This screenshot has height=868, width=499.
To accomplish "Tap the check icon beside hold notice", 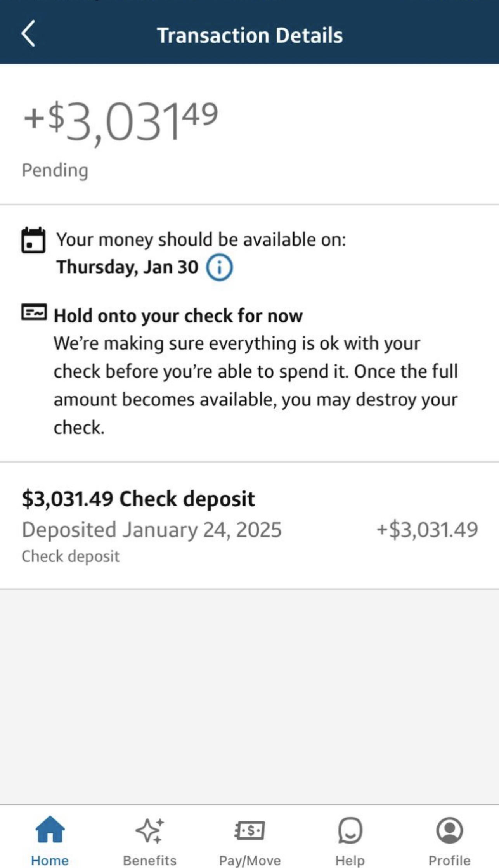I will 34,312.
